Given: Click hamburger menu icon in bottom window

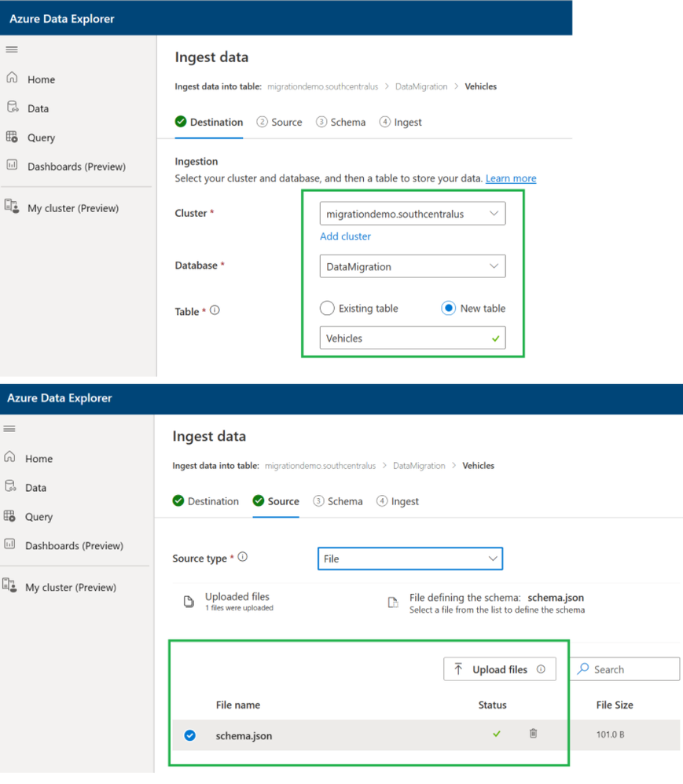Looking at the screenshot, I should [x=9, y=428].
